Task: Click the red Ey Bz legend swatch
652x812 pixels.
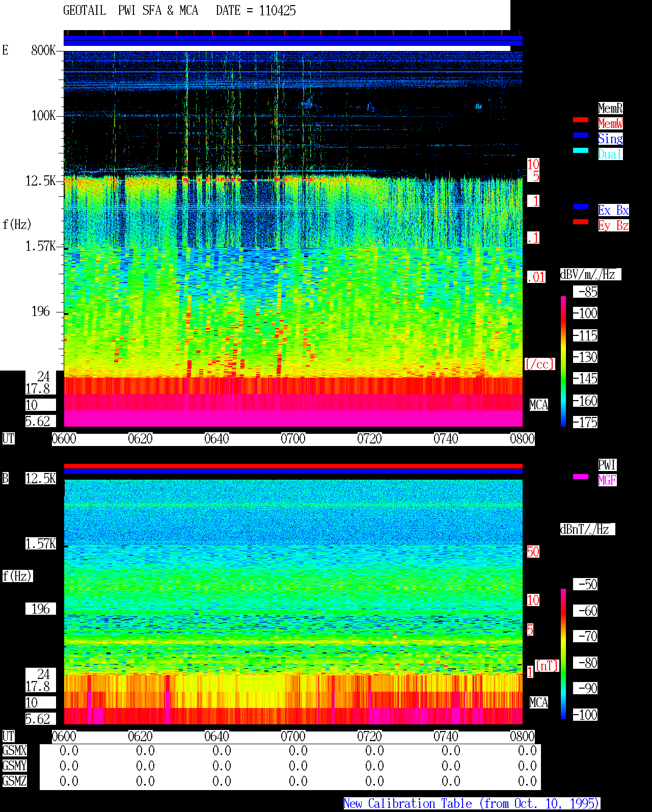Action: [581, 222]
